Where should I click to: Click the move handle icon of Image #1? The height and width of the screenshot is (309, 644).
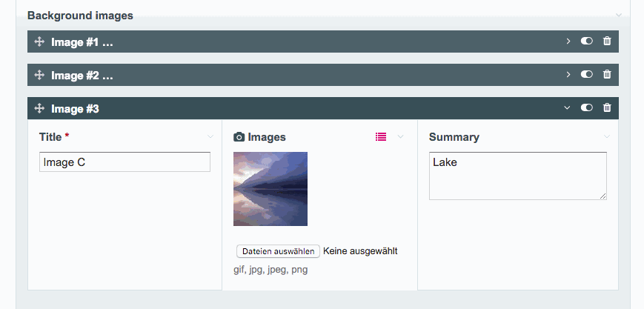[39, 41]
